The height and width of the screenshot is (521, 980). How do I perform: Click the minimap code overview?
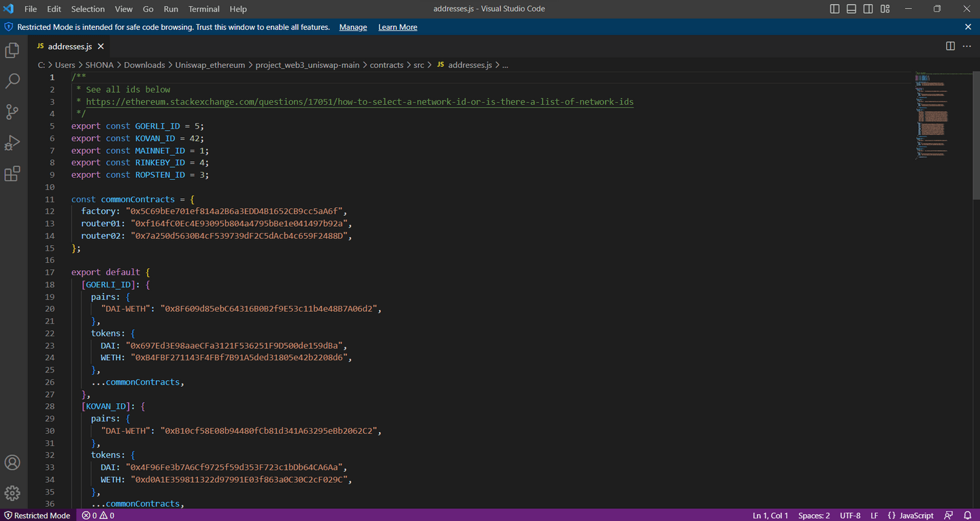pyautogui.click(x=942, y=116)
